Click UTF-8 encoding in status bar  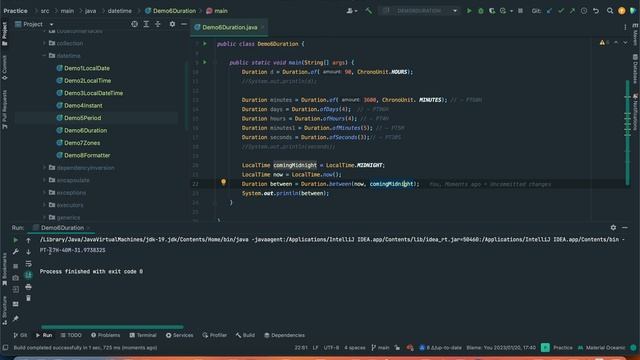[x=331, y=348]
